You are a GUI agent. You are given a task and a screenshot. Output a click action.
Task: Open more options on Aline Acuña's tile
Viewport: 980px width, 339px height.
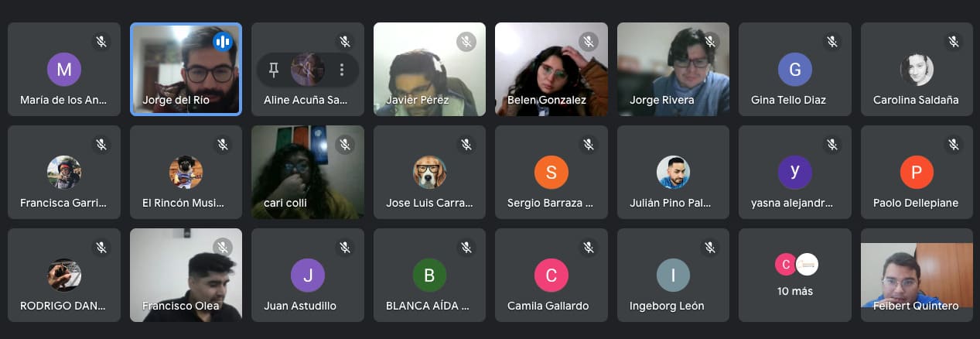point(342,70)
